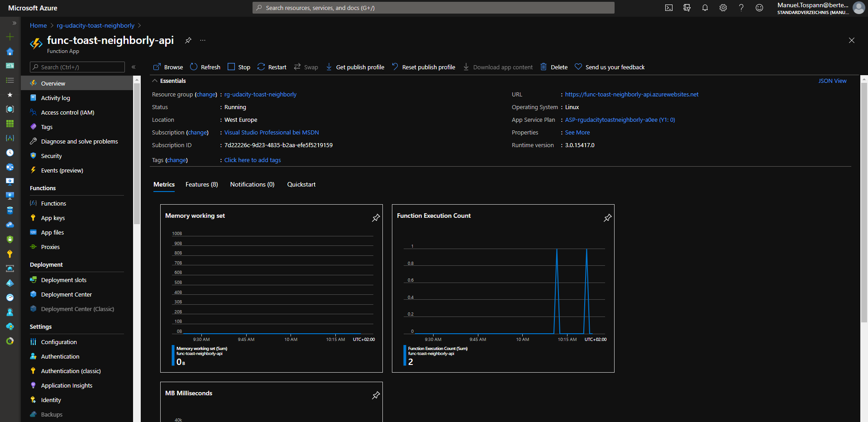Open Cloud Shell icon in top bar

669,8
